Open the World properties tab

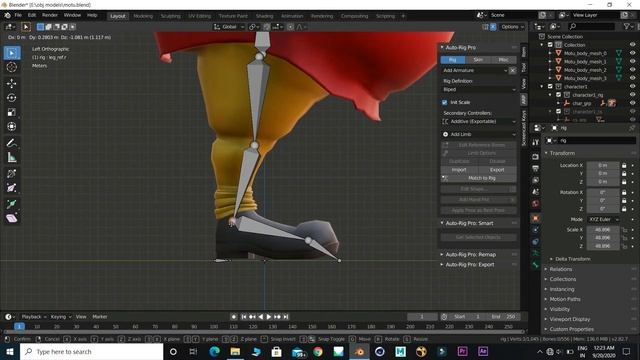[x=536, y=203]
